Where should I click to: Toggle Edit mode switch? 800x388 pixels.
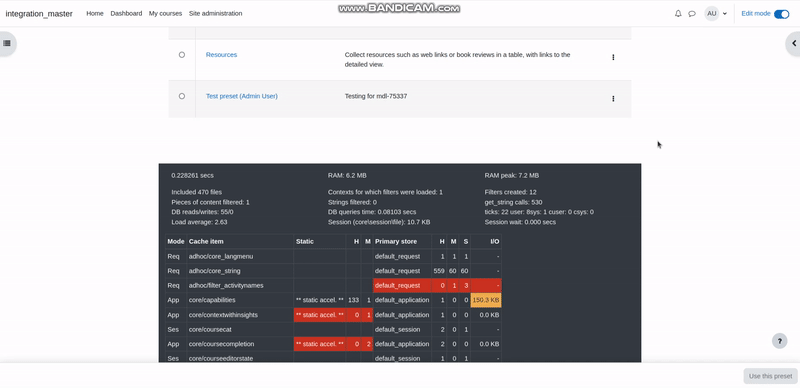[782, 14]
